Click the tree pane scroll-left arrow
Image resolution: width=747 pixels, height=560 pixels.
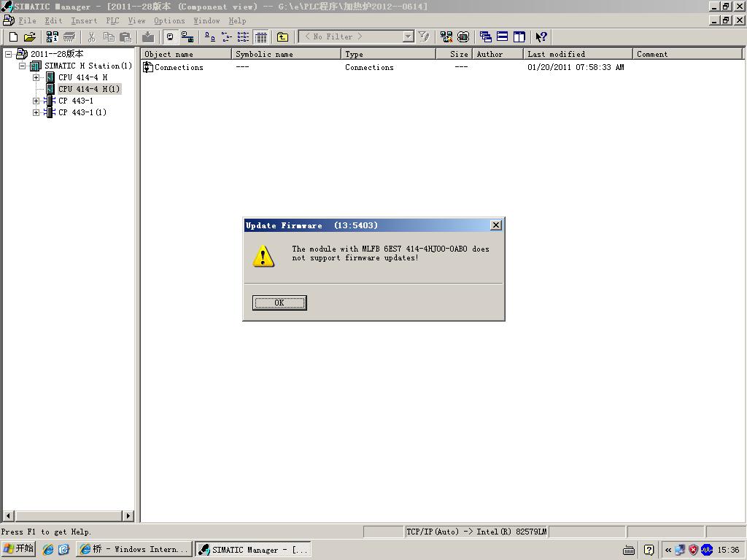pos(8,516)
